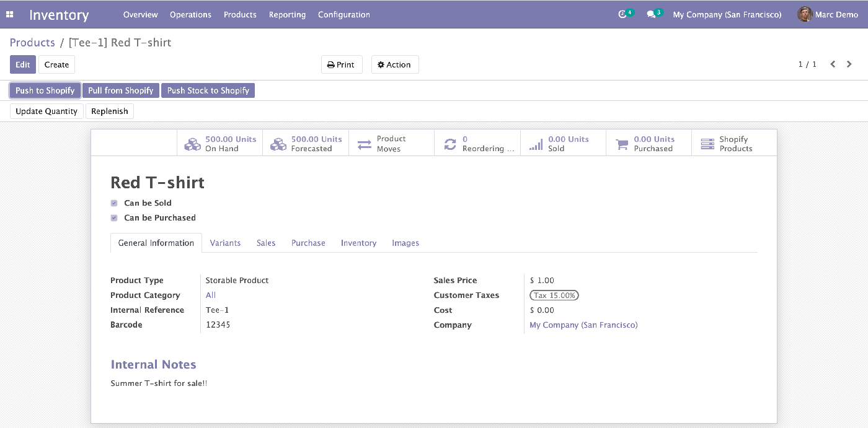This screenshot has height=428, width=868.
Task: Open Shopify Products stat button
Action: (734, 144)
